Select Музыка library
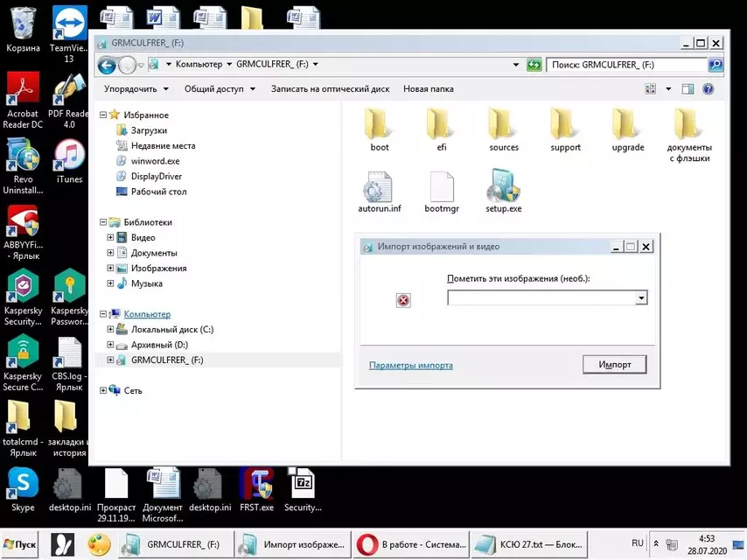 (x=140, y=283)
